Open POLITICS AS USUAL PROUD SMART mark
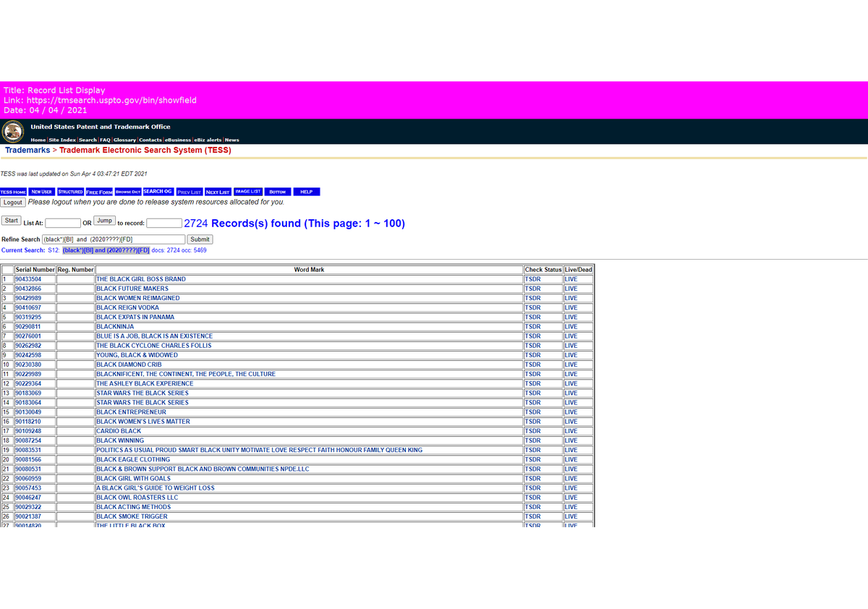868x609 pixels. 260,450
